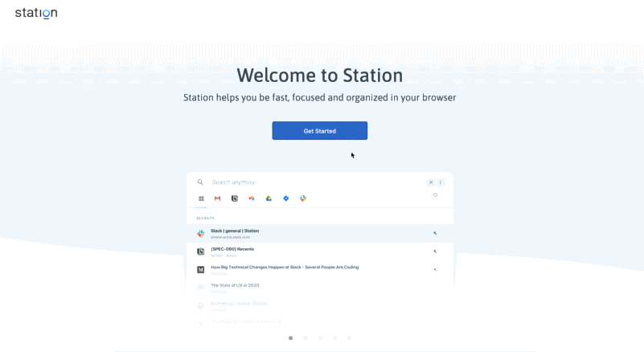Open How Big Technical Changes Happen at Slack
Screen dimensions: 644x352
pos(320,269)
